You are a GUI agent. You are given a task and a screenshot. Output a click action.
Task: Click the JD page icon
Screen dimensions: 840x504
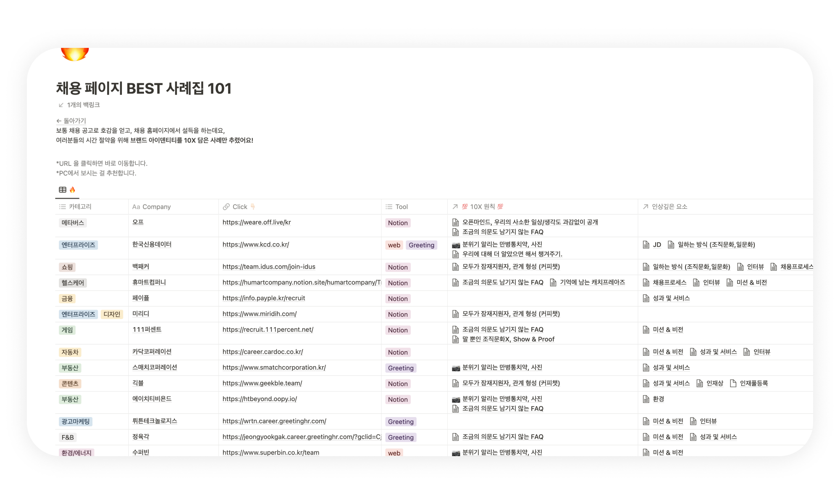(646, 245)
